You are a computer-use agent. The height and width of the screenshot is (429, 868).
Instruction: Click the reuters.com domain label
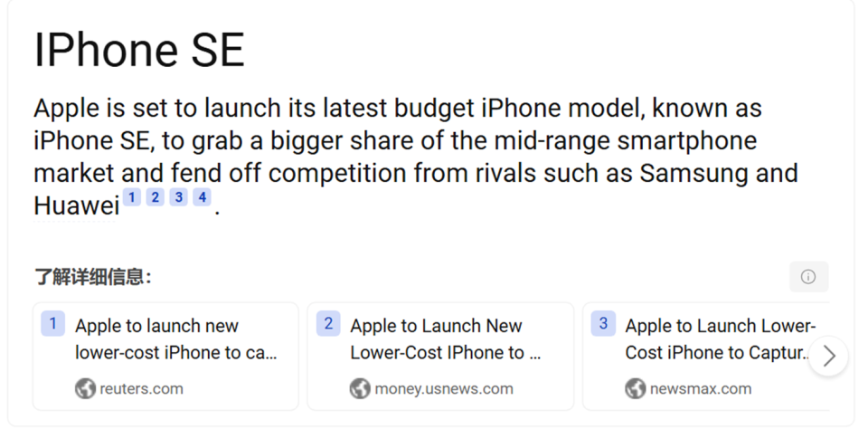point(141,389)
